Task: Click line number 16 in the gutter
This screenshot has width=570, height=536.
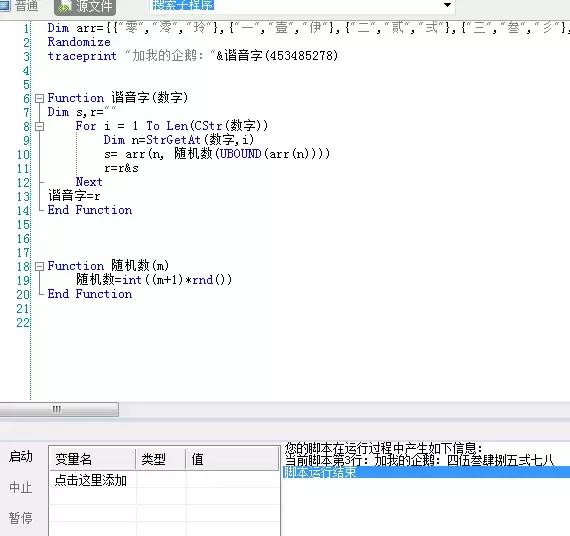Action: tap(23, 239)
